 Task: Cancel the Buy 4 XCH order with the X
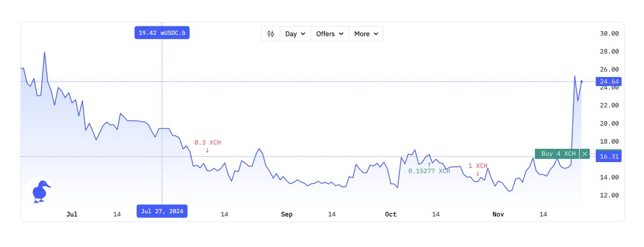(x=585, y=154)
